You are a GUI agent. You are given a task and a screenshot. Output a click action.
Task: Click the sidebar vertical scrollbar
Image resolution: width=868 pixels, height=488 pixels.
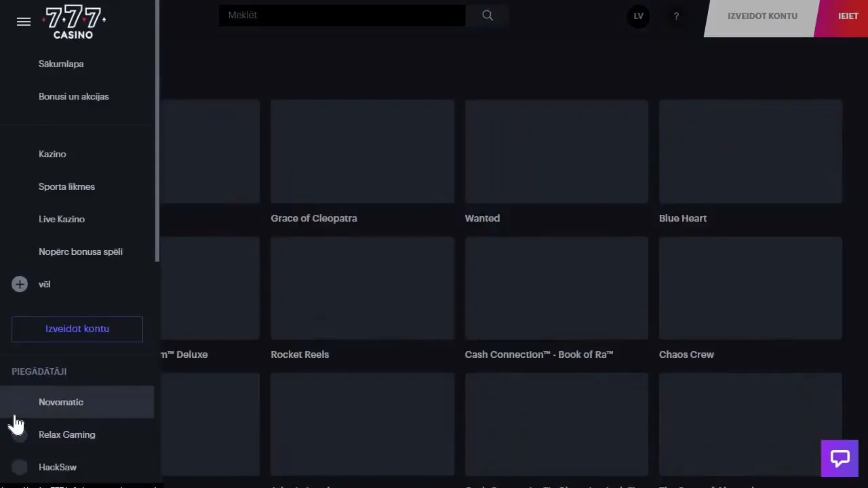click(157, 131)
